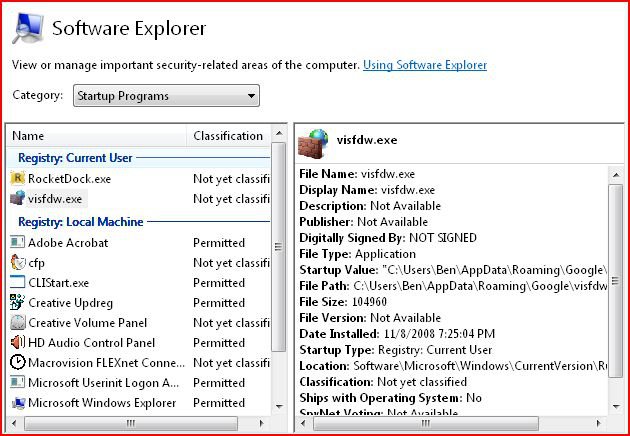Sort by the Classification column header
Image resolution: width=630 pixels, height=436 pixels.
[229, 136]
